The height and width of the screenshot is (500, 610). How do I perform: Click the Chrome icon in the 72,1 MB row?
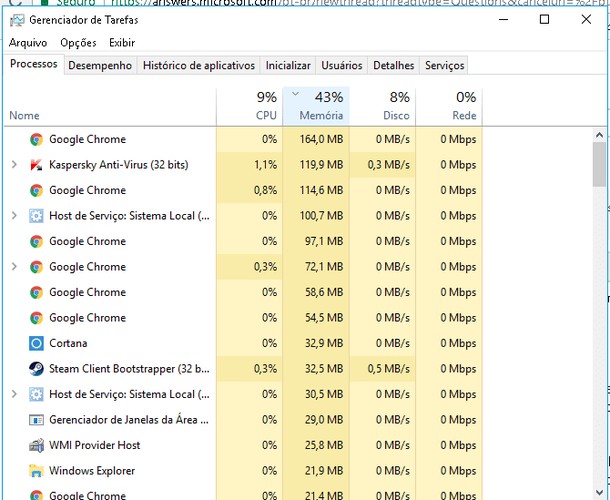tap(36, 267)
